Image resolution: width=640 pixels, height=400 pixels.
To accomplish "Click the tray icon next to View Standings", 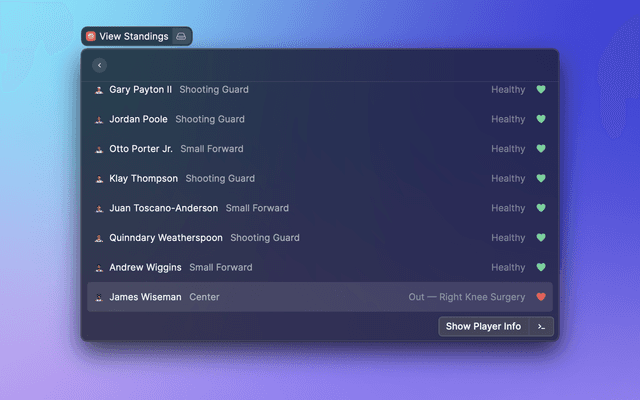I will [180, 37].
